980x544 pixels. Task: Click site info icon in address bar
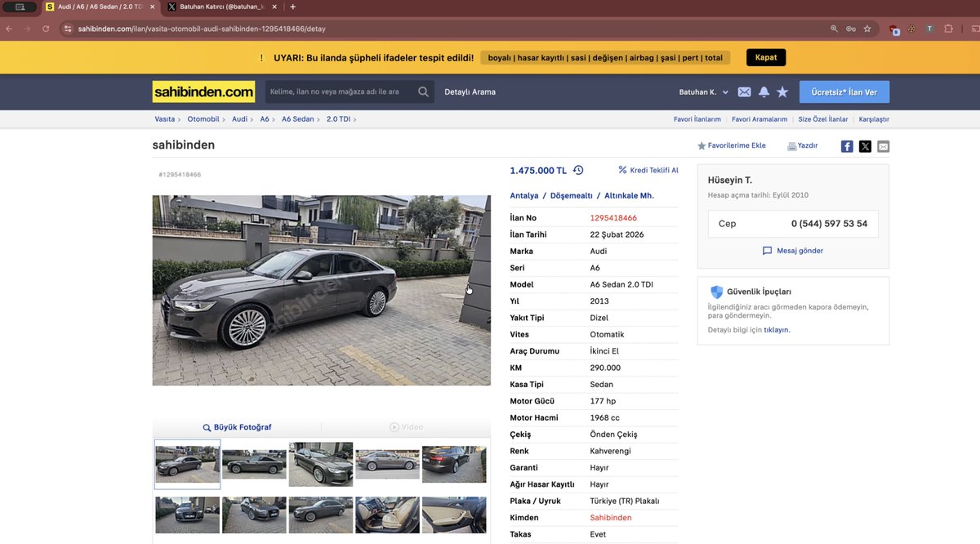66,29
